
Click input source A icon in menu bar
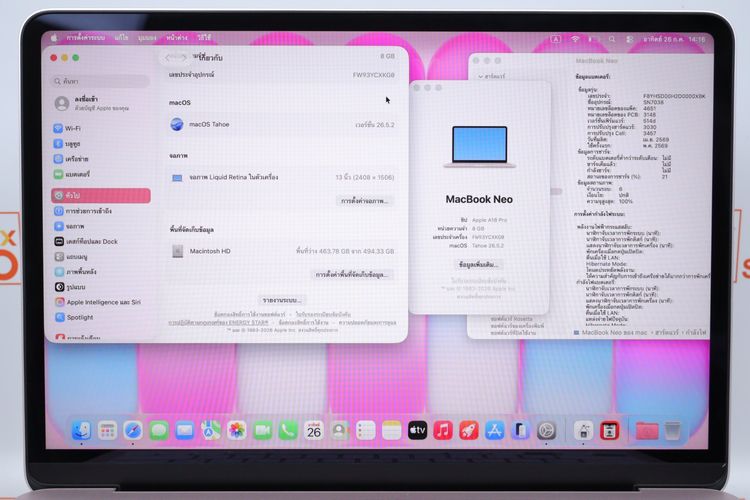pos(555,39)
